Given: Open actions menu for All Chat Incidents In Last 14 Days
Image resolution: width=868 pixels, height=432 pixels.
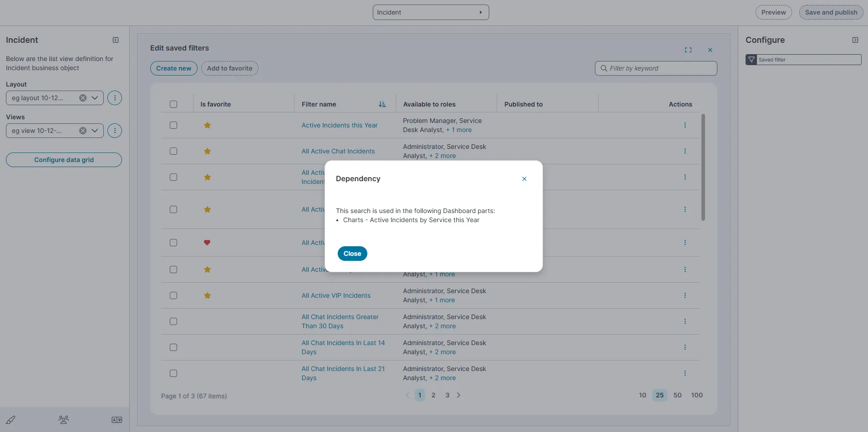Looking at the screenshot, I should tap(685, 347).
